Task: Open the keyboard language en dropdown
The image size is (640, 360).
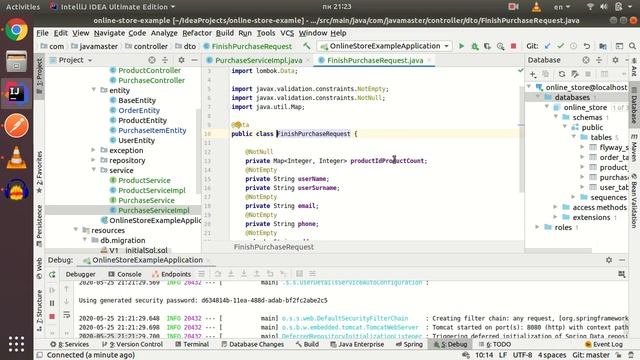Action: point(562,7)
